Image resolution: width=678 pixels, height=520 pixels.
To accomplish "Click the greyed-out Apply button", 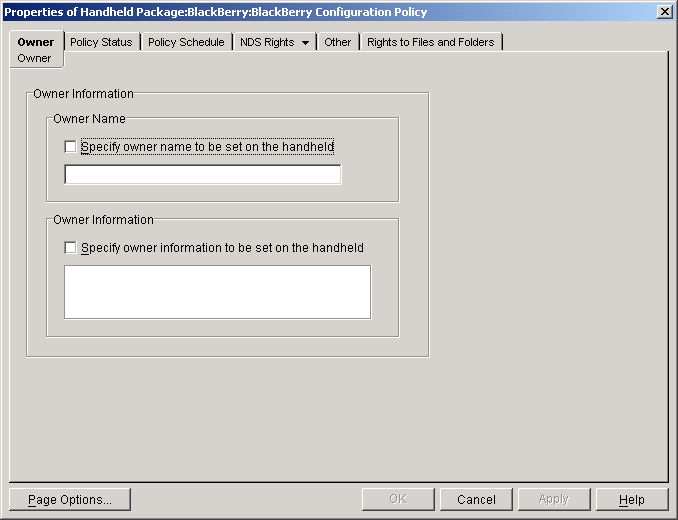I will [x=554, y=499].
